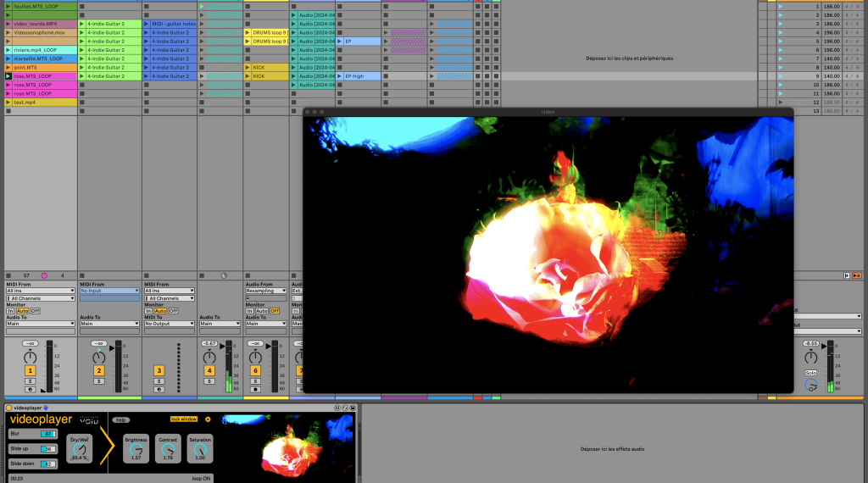Select the Videosonophone.mov clip slot

click(41, 32)
